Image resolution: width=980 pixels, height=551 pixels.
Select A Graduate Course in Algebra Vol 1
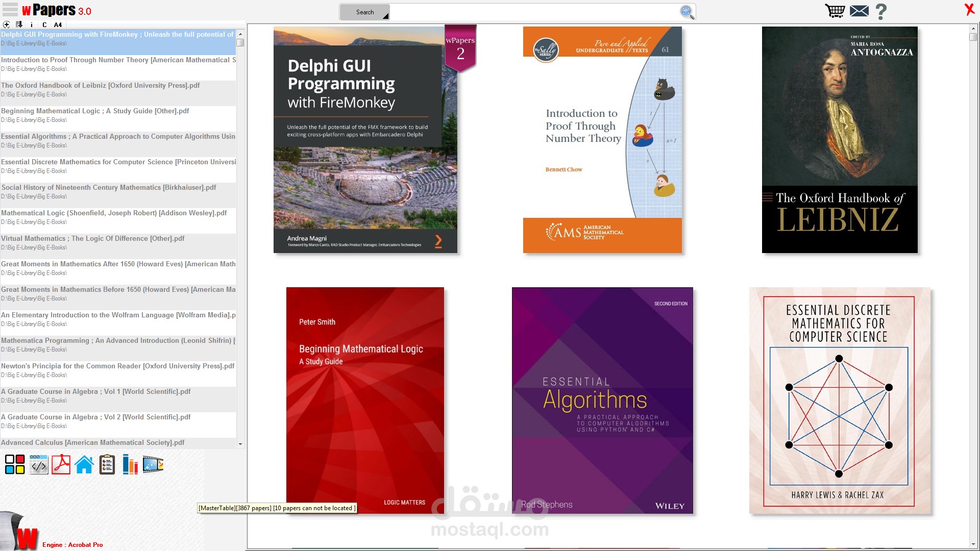coord(118,399)
